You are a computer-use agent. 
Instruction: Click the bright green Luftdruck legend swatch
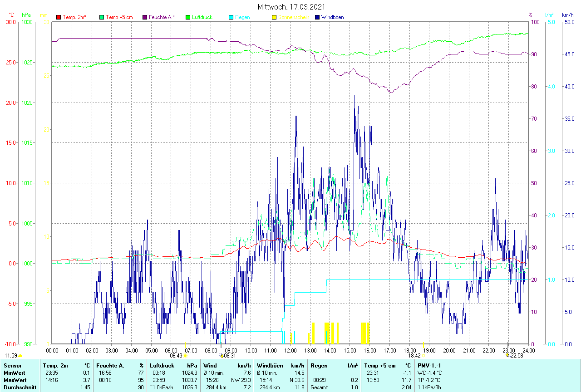coord(188,17)
